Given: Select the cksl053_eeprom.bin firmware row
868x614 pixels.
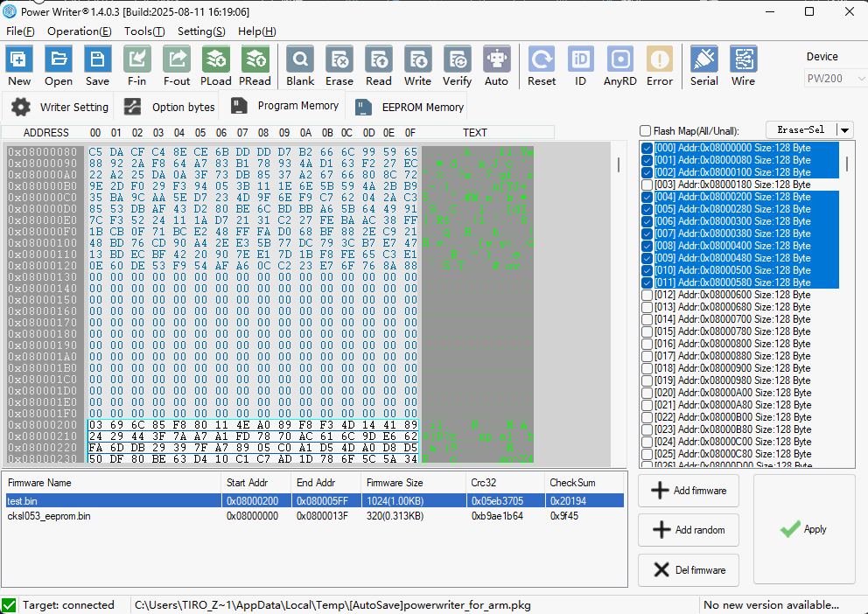Looking at the screenshot, I should tap(314, 516).
